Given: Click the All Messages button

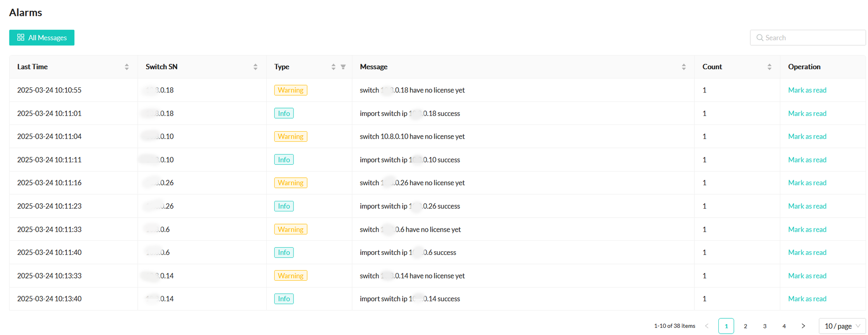Looking at the screenshot, I should (x=42, y=38).
